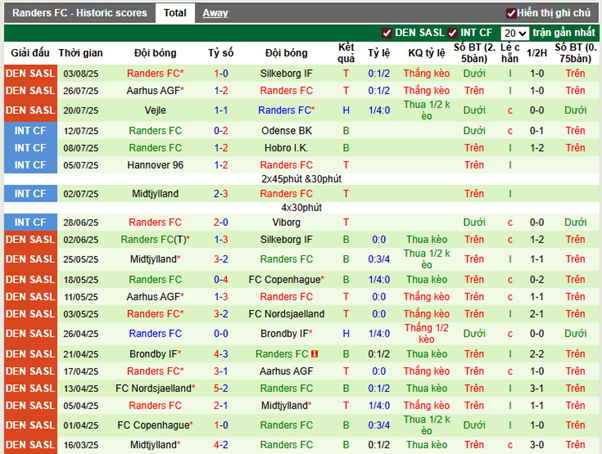Click the 1-0 score on 03/08/25

221,73
